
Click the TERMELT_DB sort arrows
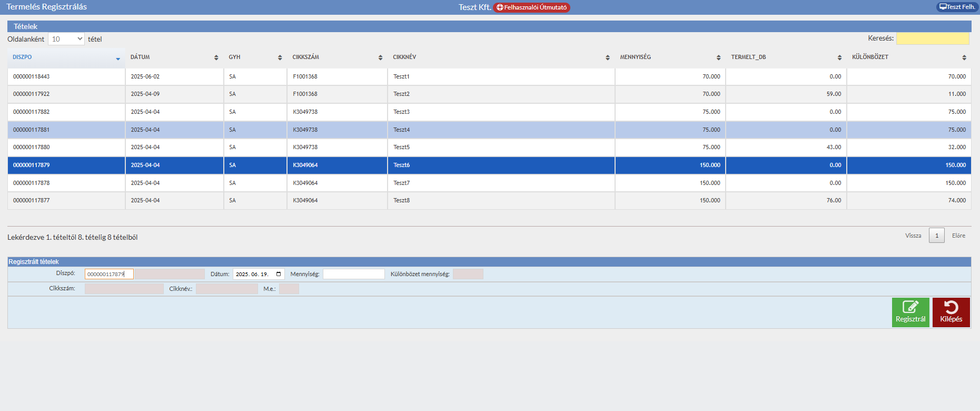[839, 57]
